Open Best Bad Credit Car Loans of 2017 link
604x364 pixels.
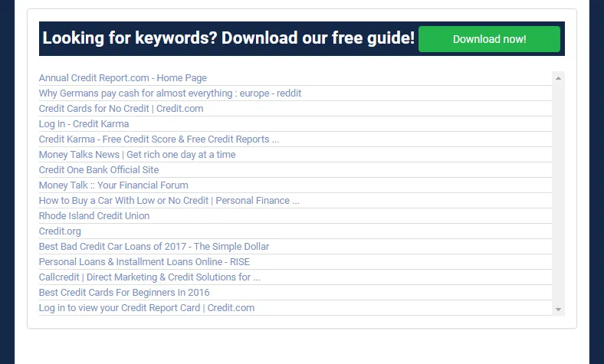tap(154, 247)
